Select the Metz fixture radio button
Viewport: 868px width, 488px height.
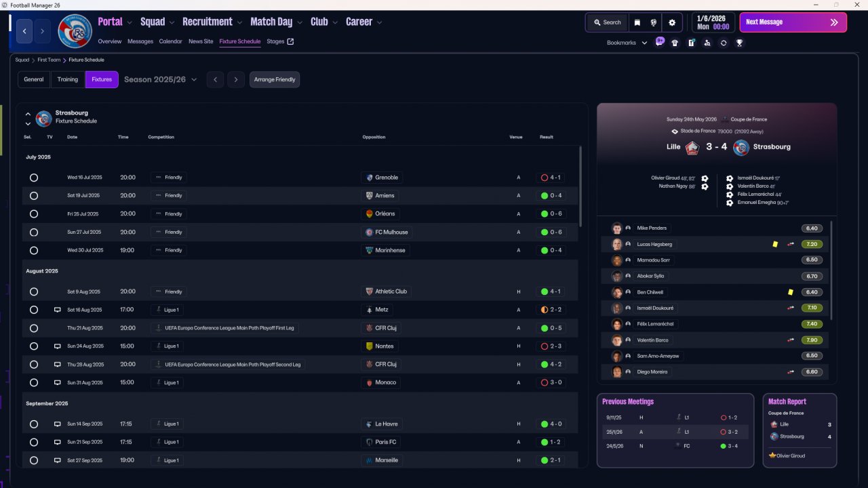pyautogui.click(x=34, y=310)
